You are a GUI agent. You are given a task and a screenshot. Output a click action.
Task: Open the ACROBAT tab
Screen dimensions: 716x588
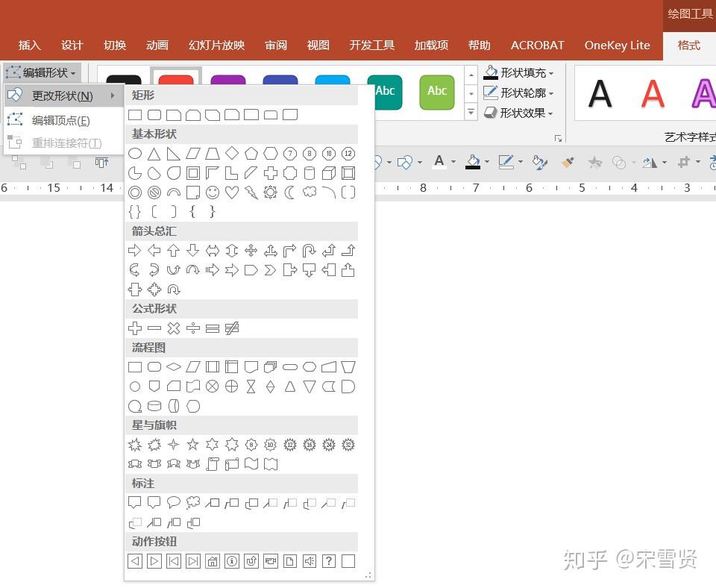[x=537, y=46]
